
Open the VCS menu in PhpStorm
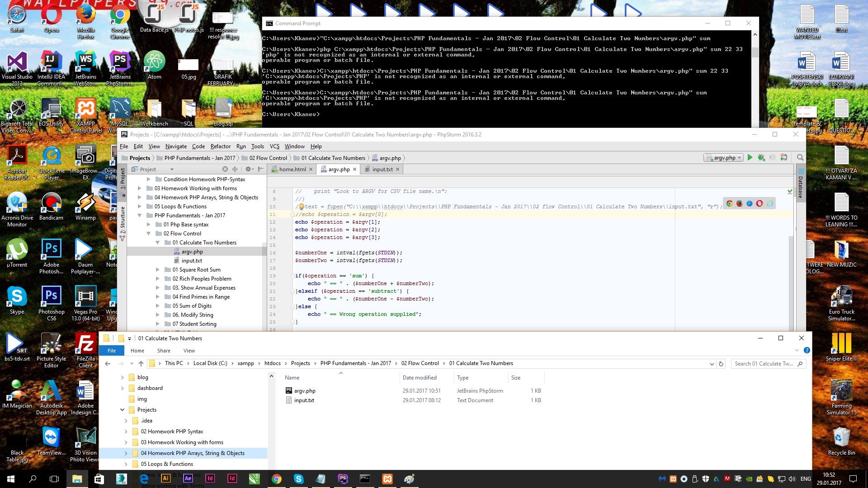pos(274,146)
